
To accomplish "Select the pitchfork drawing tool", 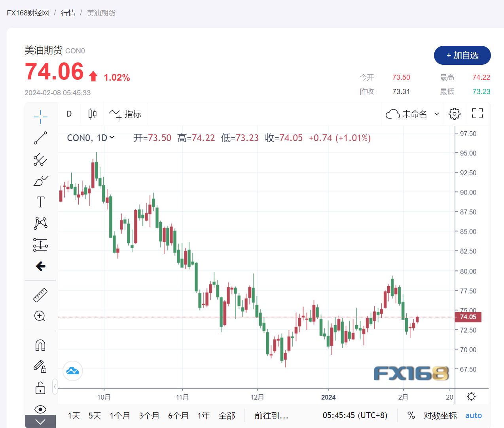I will (x=40, y=159).
